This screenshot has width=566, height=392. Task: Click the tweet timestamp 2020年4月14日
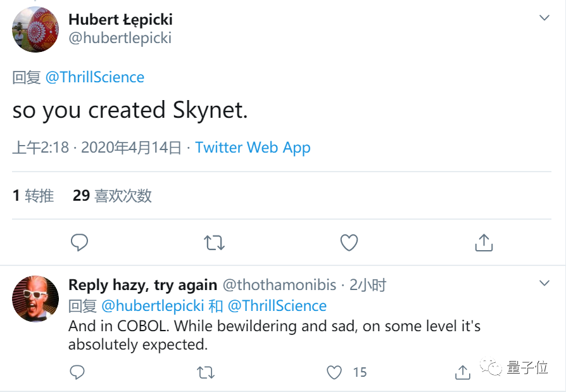132,148
